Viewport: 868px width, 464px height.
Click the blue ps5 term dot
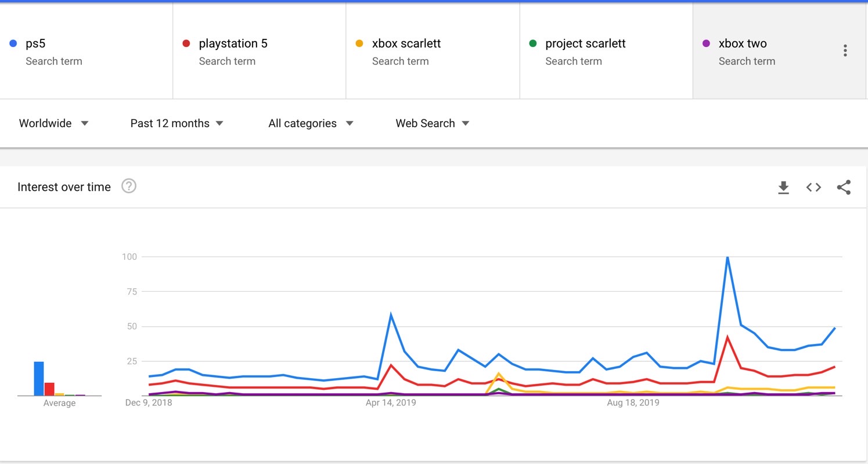13,43
